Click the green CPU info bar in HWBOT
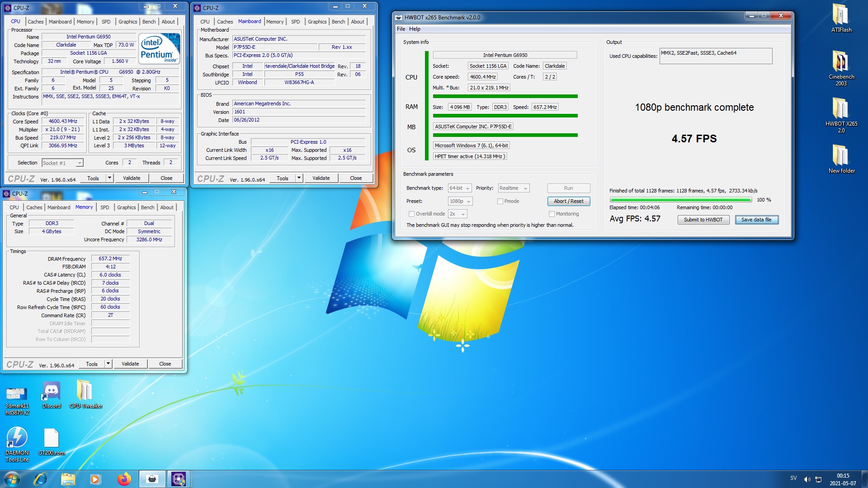 pyautogui.click(x=505, y=96)
